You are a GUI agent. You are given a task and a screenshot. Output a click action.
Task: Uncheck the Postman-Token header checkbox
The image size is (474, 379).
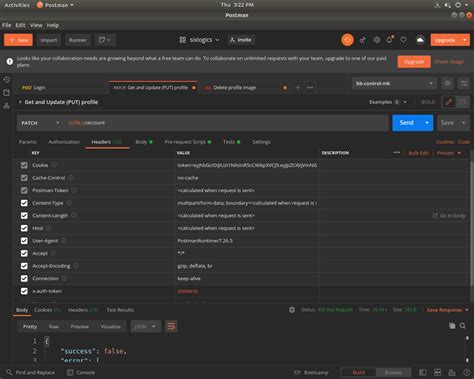[24, 190]
